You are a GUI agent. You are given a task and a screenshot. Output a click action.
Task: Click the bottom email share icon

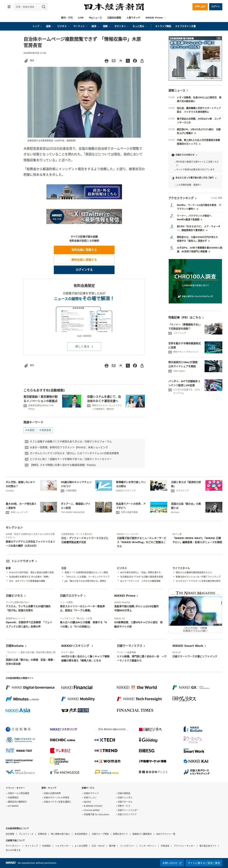click(x=113, y=366)
